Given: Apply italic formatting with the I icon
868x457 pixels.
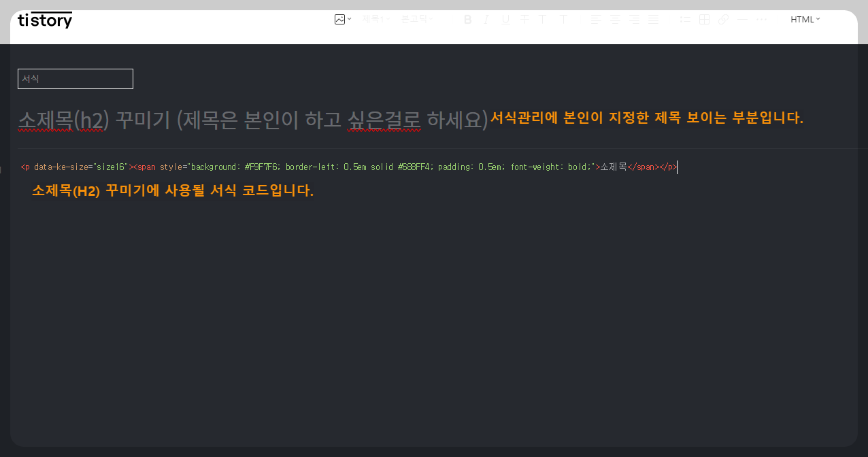Looking at the screenshot, I should 486,19.
